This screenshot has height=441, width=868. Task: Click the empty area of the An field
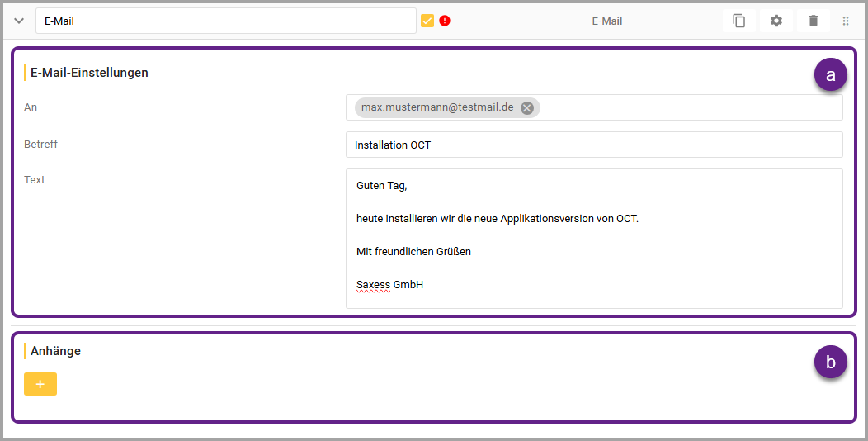pyautogui.click(x=693, y=108)
